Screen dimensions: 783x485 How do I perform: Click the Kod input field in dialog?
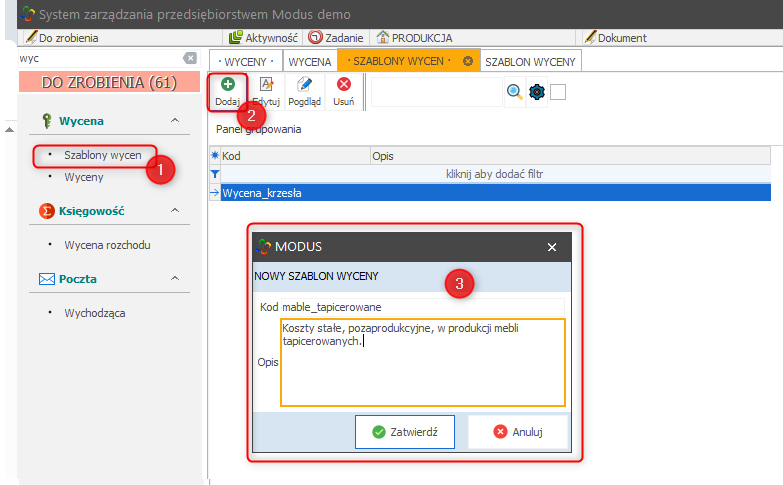coord(422,307)
